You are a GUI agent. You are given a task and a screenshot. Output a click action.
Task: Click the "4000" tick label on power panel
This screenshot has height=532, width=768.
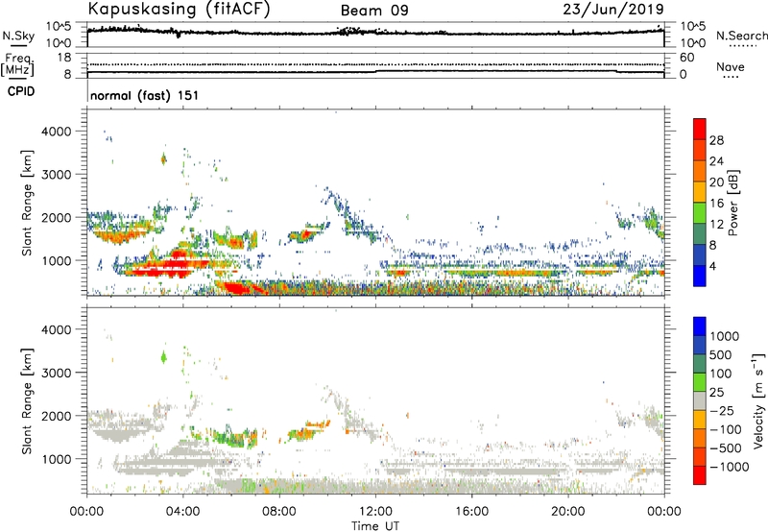point(57,132)
